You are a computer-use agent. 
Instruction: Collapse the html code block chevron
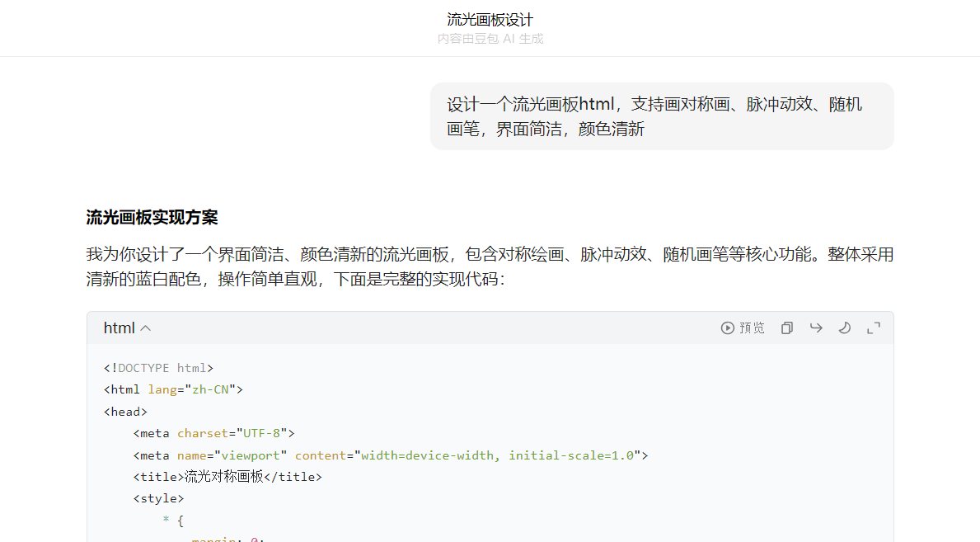click(x=146, y=328)
